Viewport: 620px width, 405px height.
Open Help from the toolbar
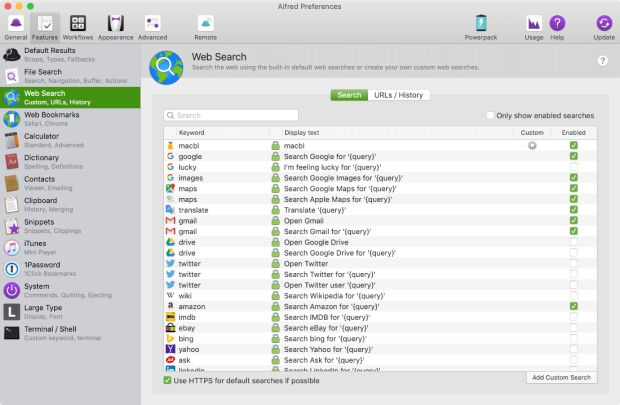tap(557, 28)
